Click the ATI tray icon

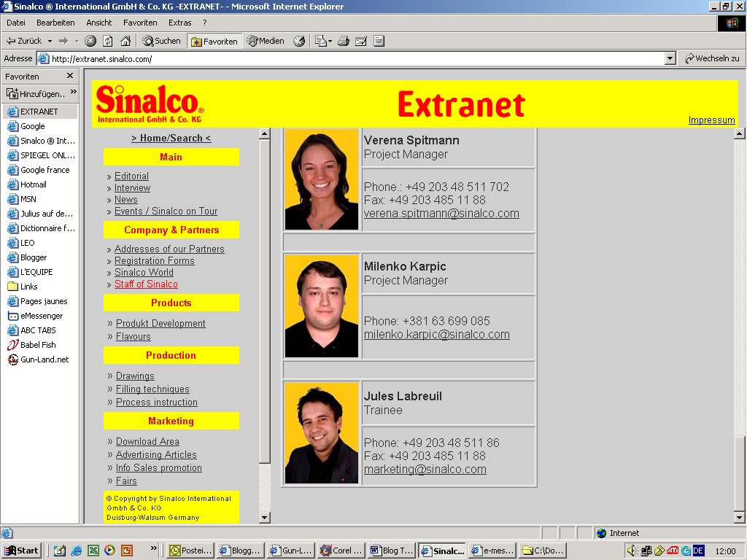[672, 551]
